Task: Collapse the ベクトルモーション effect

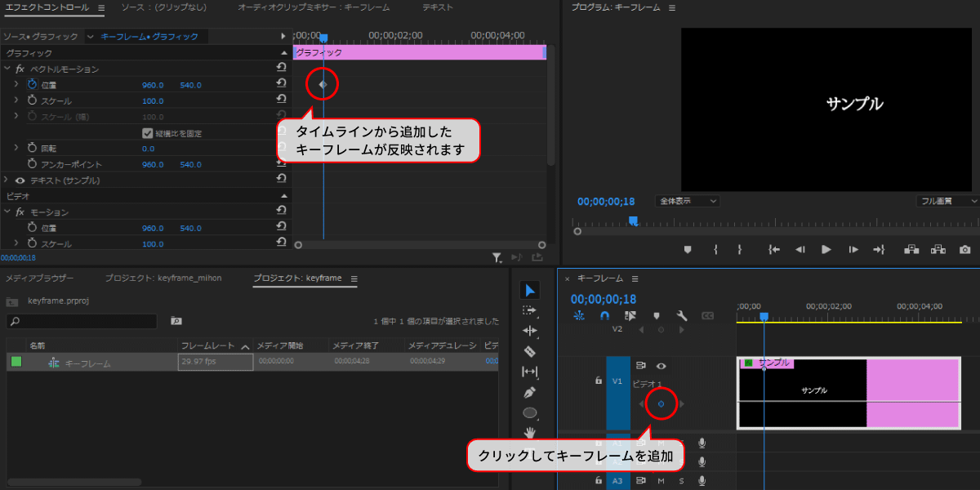Action: point(7,69)
